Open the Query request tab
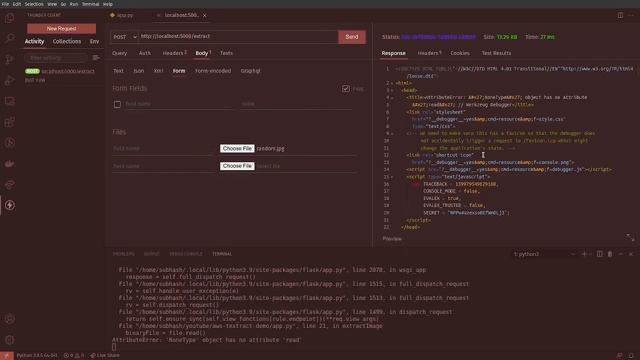The width and height of the screenshot is (640, 360). (120, 53)
